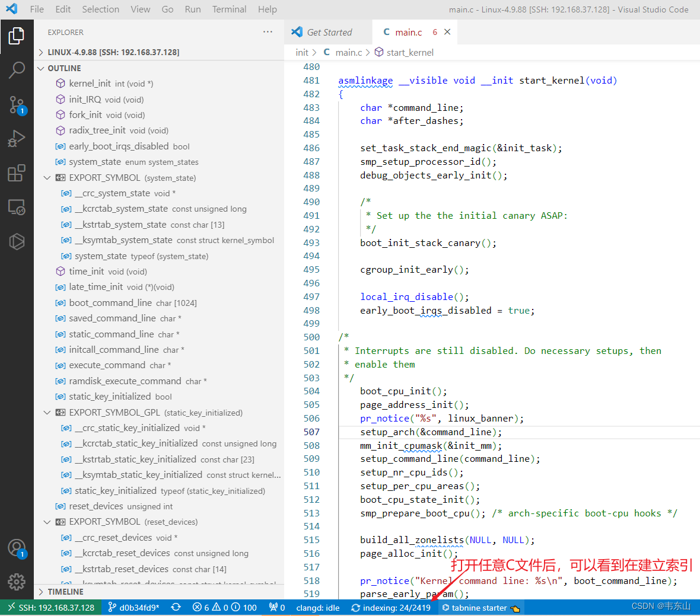Image resolution: width=700 pixels, height=616 pixels.
Task: Collapse the EXPORT_SYMBOL_GPL (static_key_initialized) outline node
Action: [47, 413]
